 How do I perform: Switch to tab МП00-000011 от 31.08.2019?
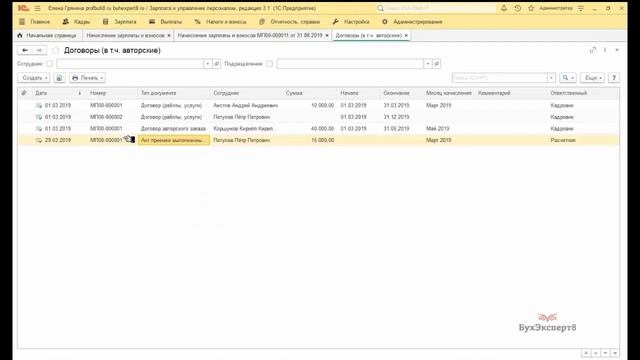click(250, 36)
